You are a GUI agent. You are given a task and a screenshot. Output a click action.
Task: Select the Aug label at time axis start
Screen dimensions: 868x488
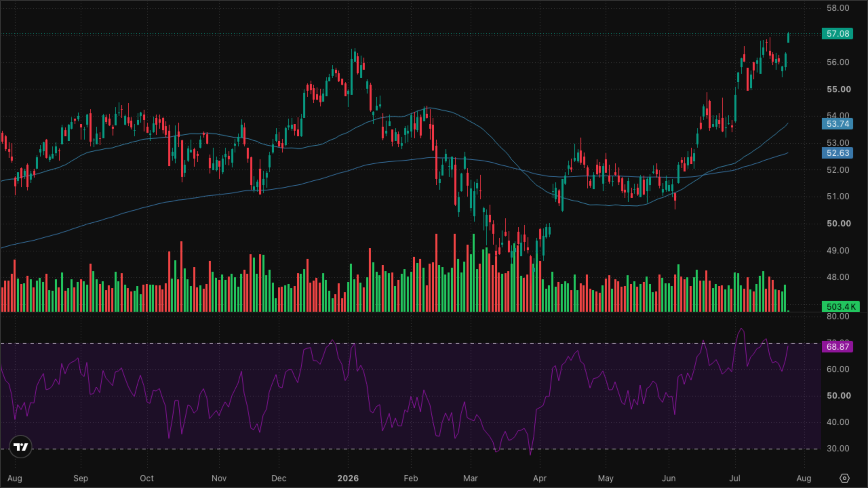[15, 478]
